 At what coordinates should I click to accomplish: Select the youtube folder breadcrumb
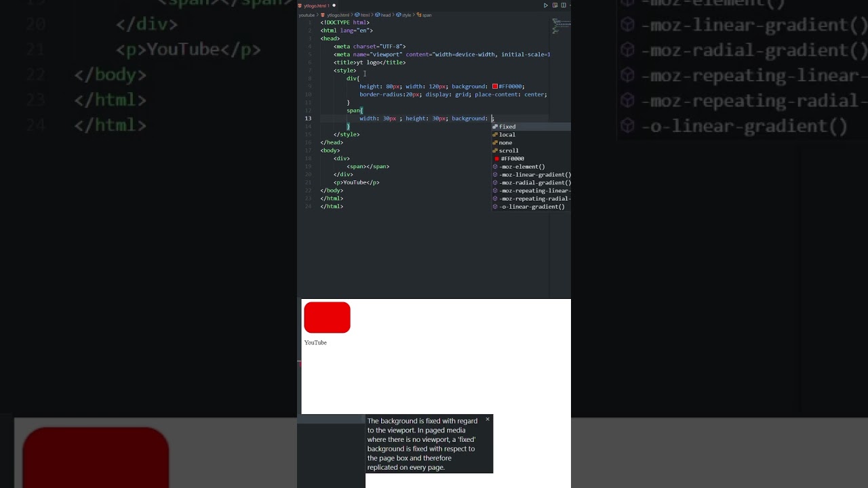click(307, 15)
